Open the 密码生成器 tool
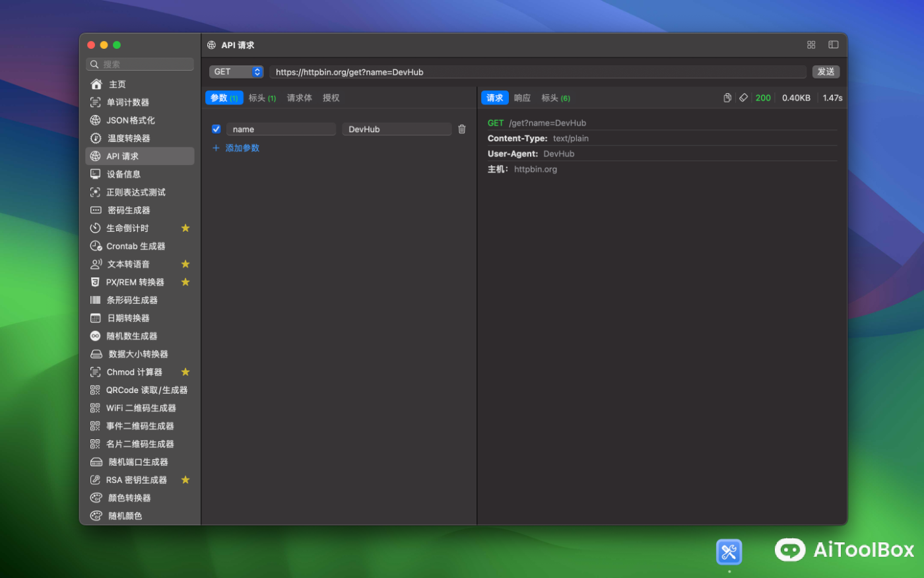The image size is (924, 578). tap(129, 209)
